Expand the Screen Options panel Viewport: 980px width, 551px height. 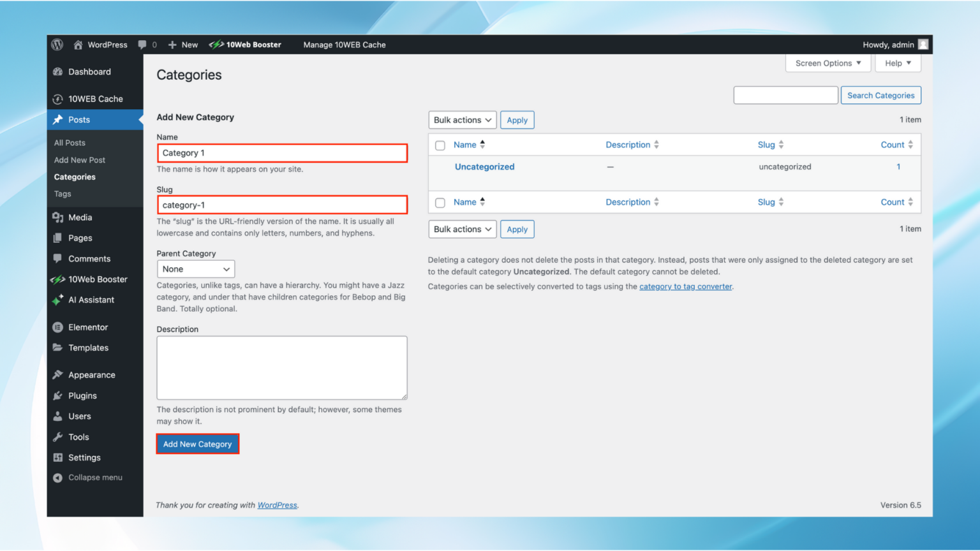tap(828, 62)
